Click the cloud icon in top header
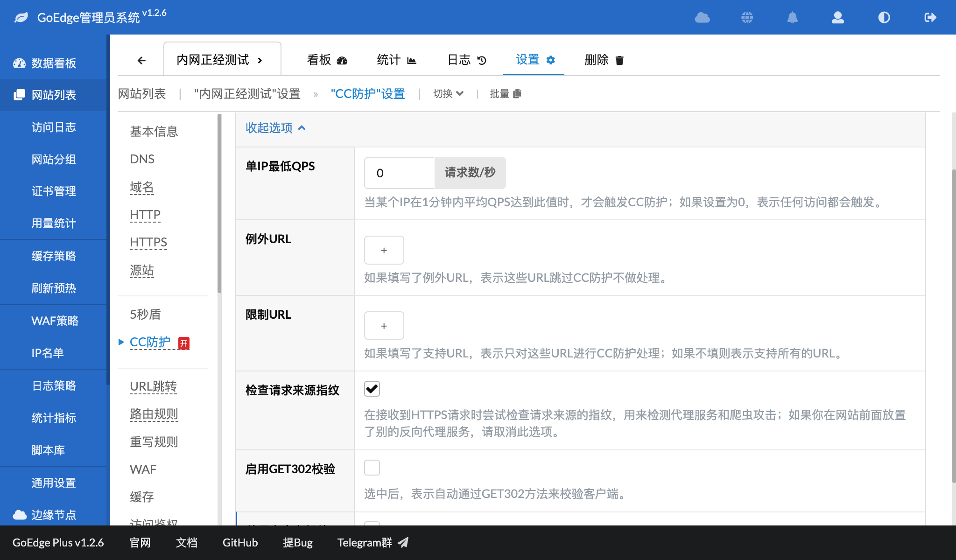The height and width of the screenshot is (560, 956). coord(702,18)
